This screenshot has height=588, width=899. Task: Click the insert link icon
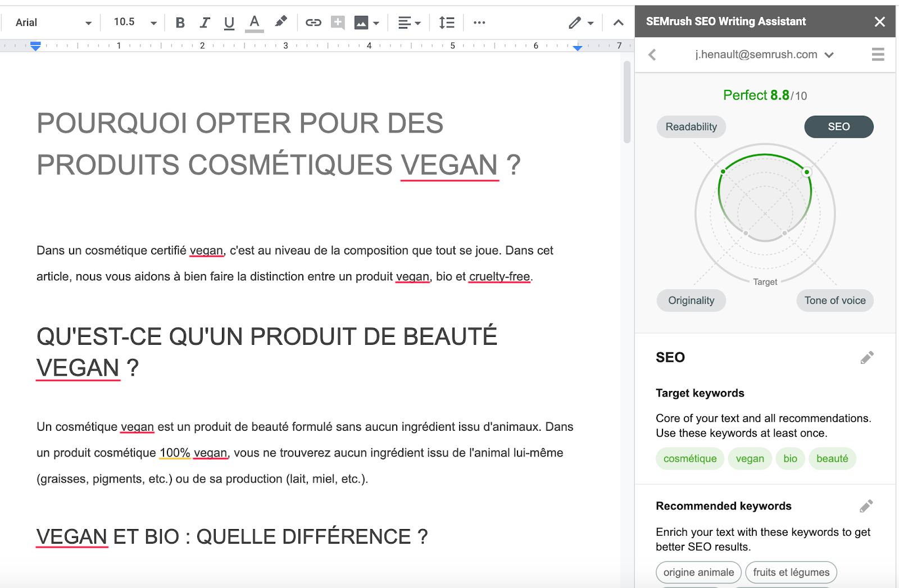(x=313, y=22)
